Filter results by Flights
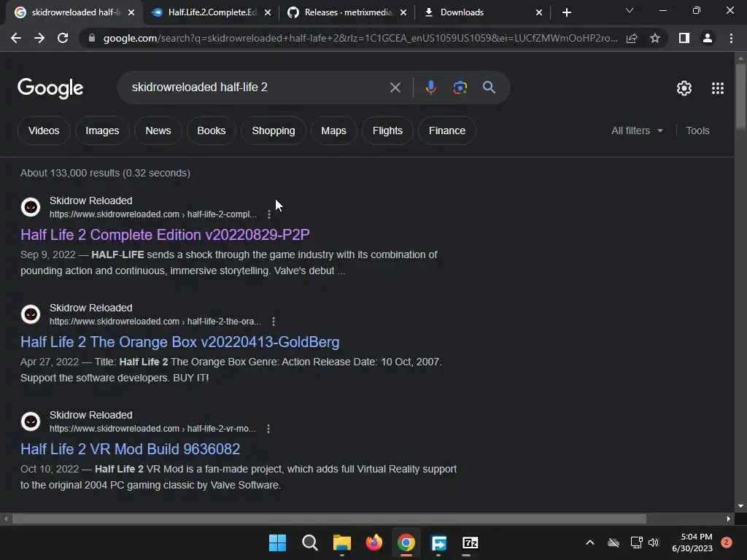747x560 pixels. (x=387, y=131)
